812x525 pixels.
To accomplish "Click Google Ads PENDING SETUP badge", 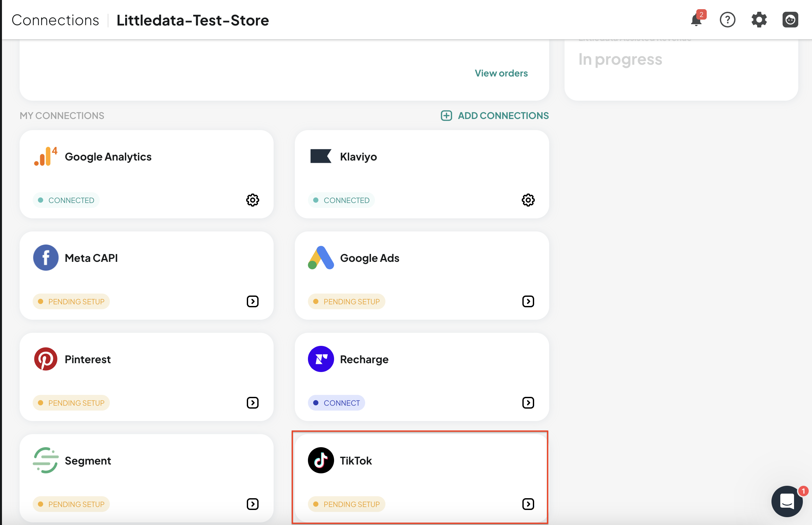I will click(x=347, y=301).
